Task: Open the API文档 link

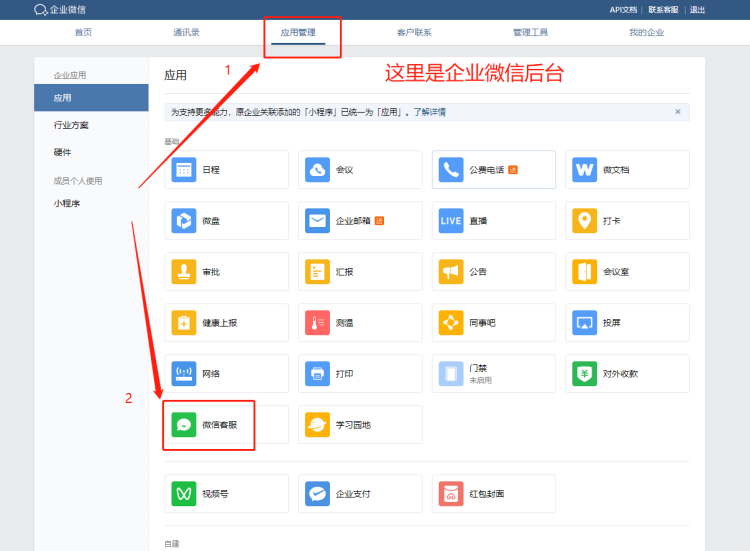Action: pyautogui.click(x=623, y=10)
